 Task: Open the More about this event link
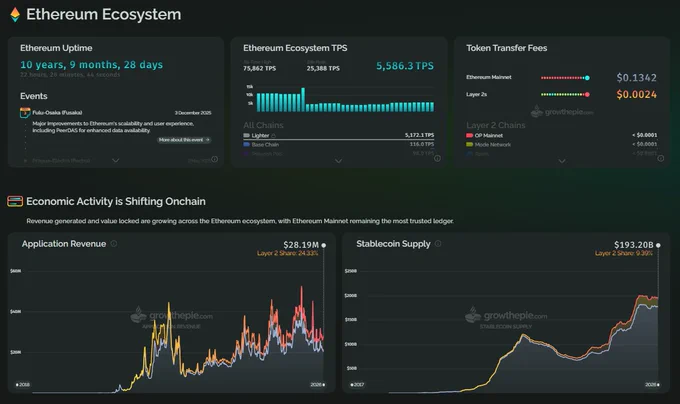coord(184,140)
